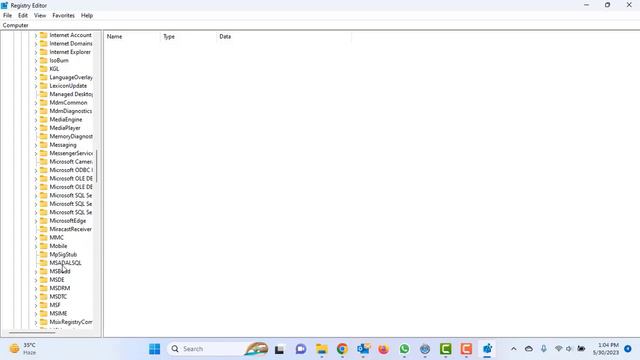Click the Name column header

point(133,36)
